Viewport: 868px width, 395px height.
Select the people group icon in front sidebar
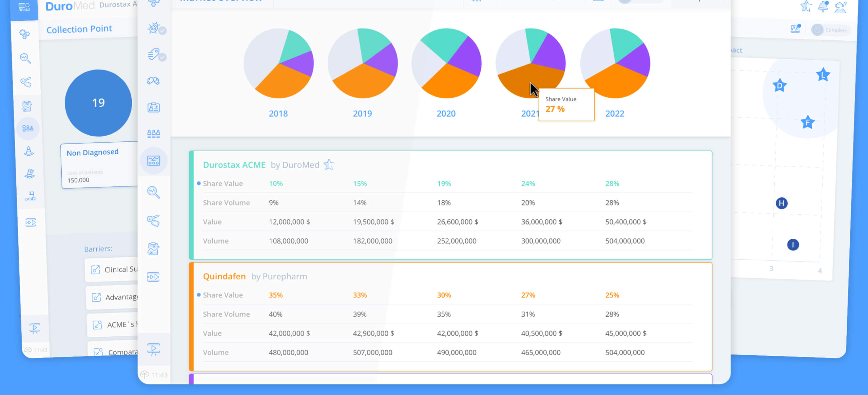coord(154,134)
